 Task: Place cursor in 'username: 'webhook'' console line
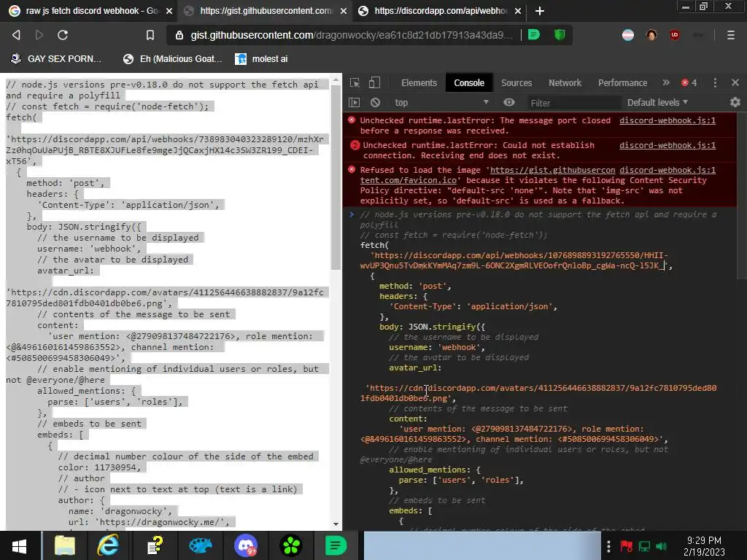coord(436,347)
